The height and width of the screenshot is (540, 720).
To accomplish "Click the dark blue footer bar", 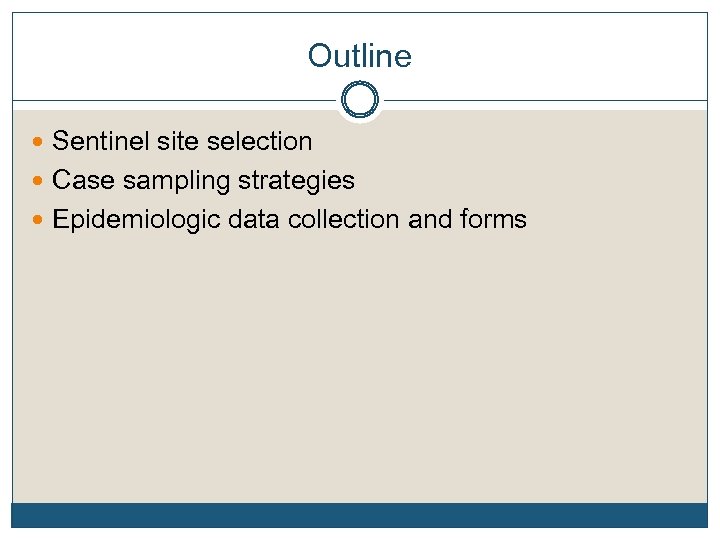I will point(360,514).
